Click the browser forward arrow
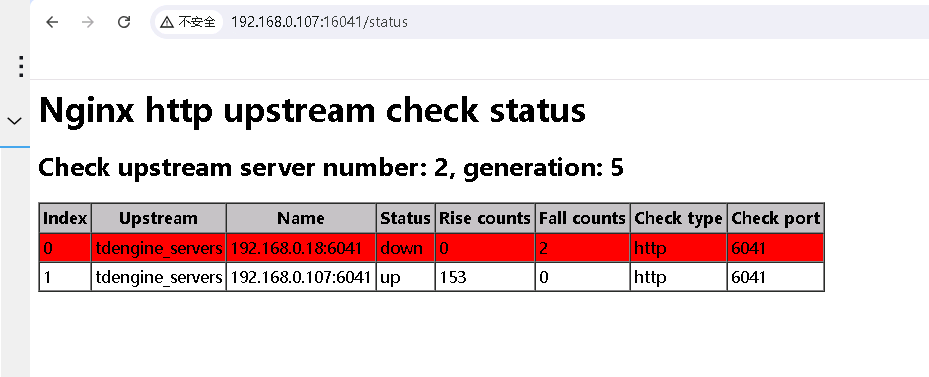 [88, 22]
